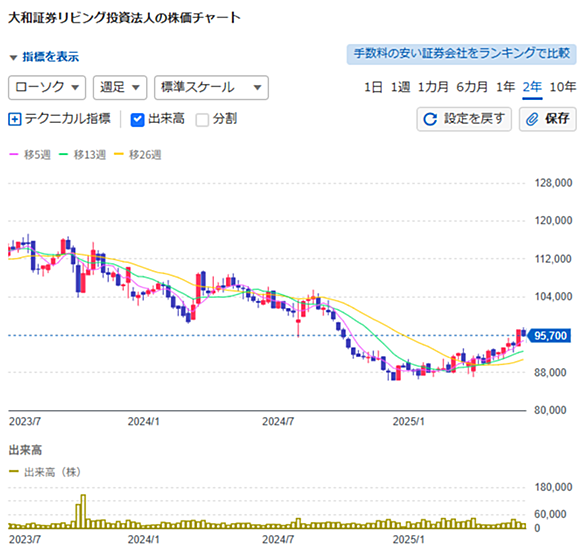Expand the 指標を表示 section
Screen dimensions: 586x550
[44, 57]
